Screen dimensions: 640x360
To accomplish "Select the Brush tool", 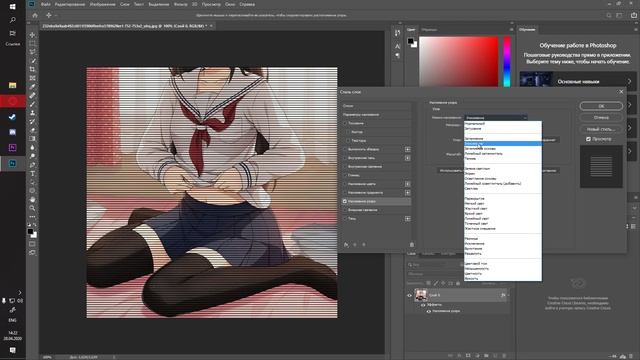I will coord(32,104).
